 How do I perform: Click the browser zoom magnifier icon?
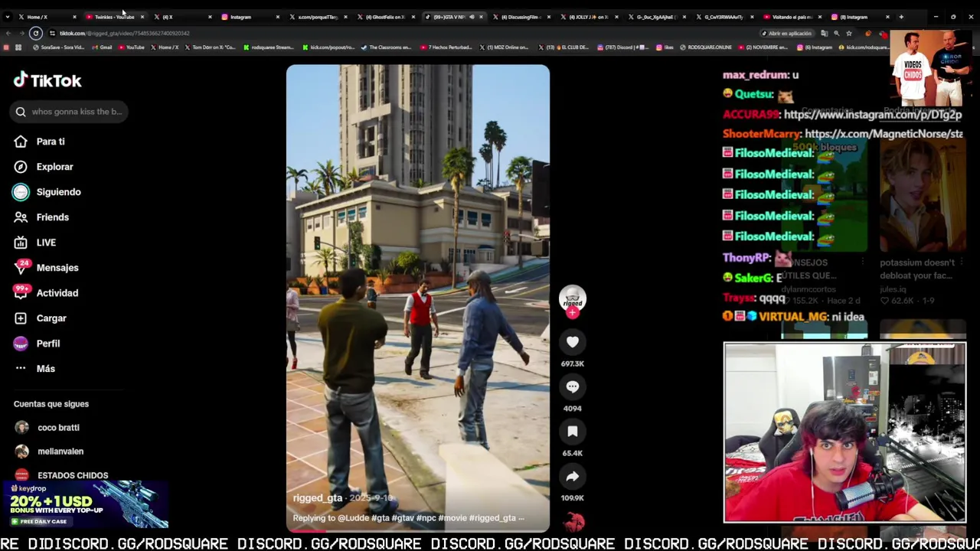837,34
